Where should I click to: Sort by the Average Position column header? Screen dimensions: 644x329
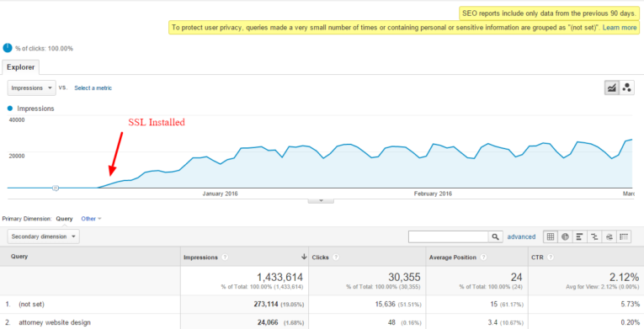[453, 257]
